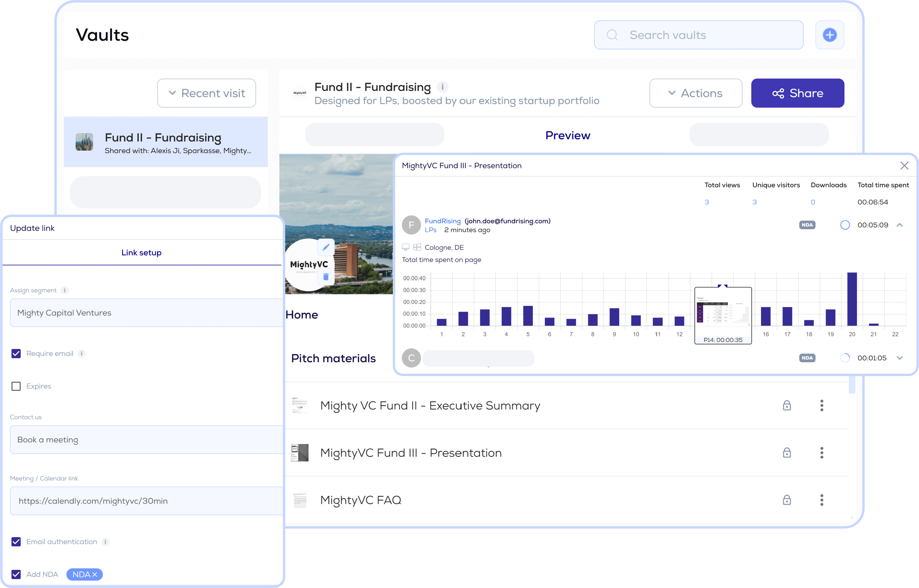Click the page 20 bar in chart
This screenshot has height=588, width=919.
[852, 299]
